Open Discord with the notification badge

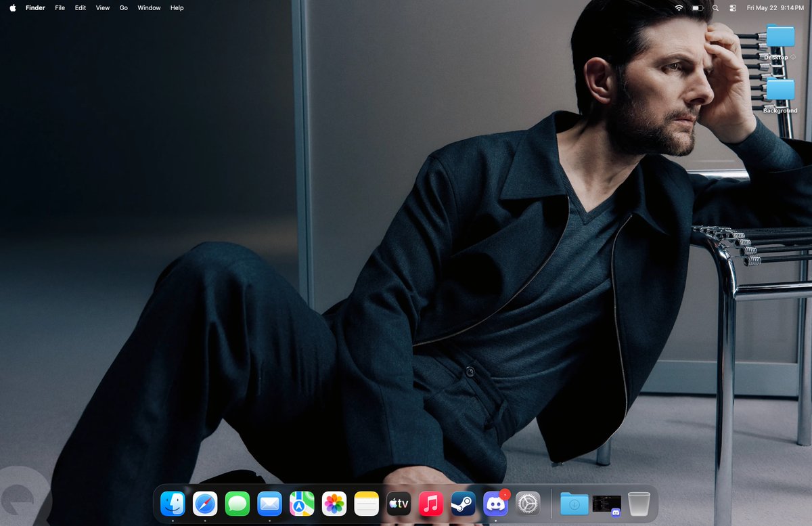[x=496, y=504]
